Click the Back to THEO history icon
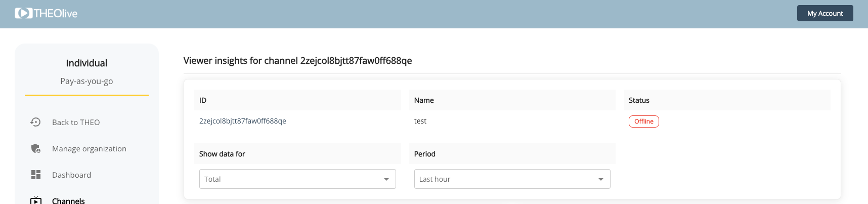The height and width of the screenshot is (204, 868). coord(35,122)
